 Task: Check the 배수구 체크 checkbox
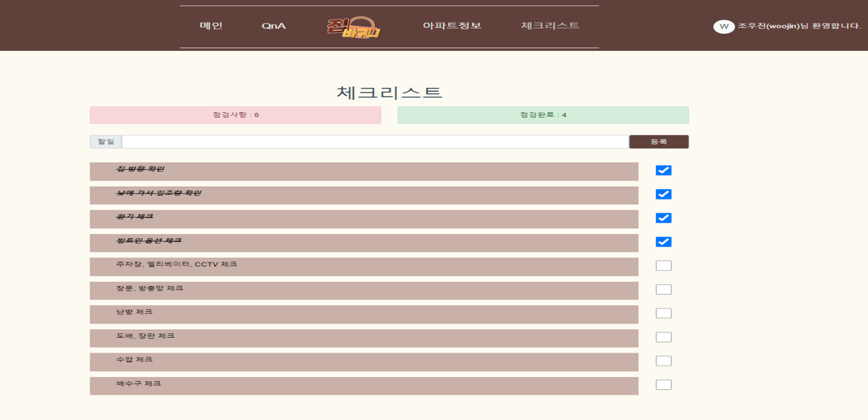pos(663,385)
